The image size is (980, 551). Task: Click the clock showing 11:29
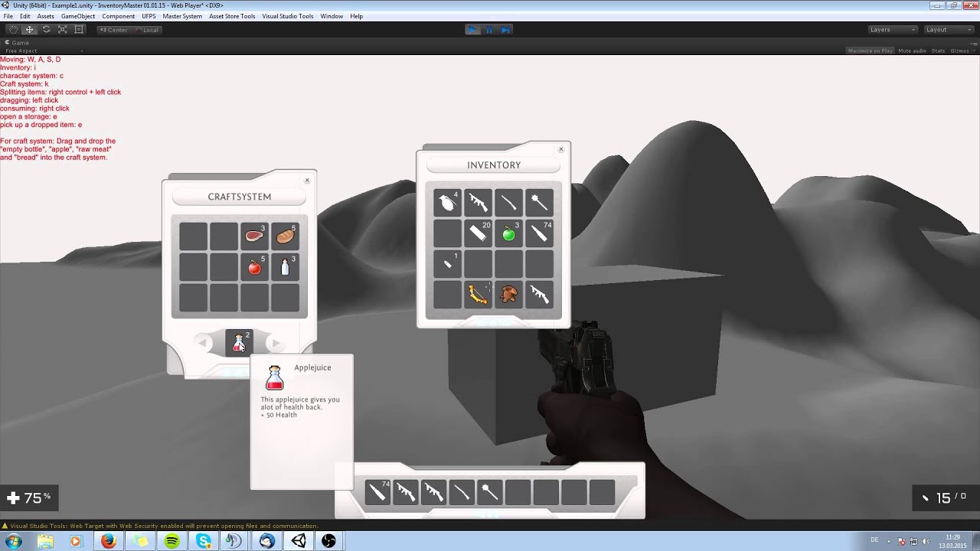coord(953,537)
